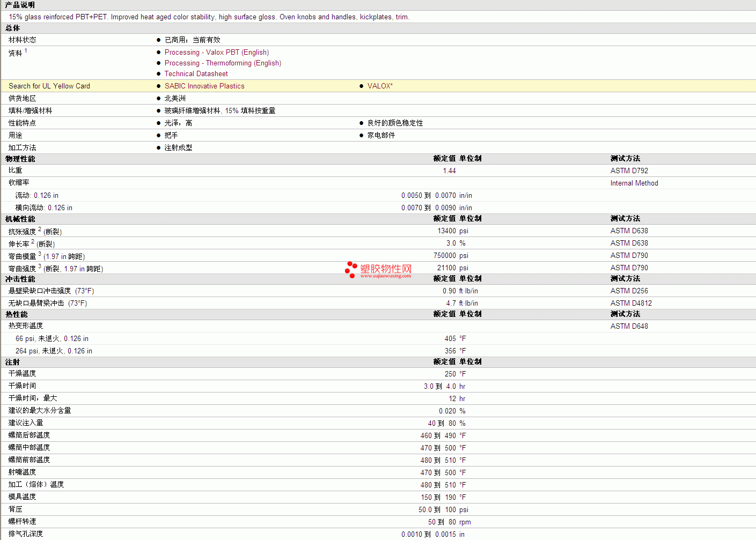Select the 物理性能 section heading
This screenshot has width=756, height=540.
point(20,159)
